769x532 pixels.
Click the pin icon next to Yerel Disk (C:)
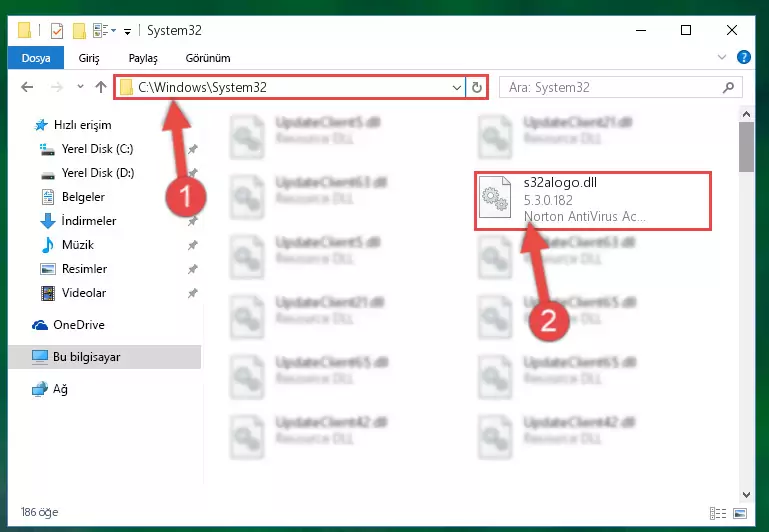point(193,149)
